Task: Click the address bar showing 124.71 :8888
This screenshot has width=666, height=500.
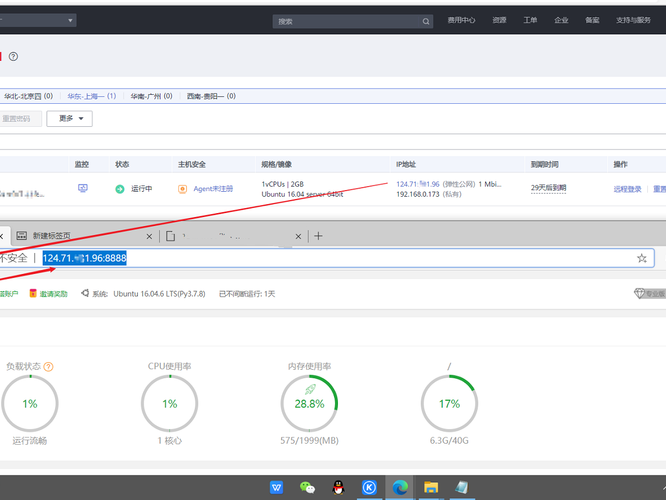Action: click(x=327, y=258)
